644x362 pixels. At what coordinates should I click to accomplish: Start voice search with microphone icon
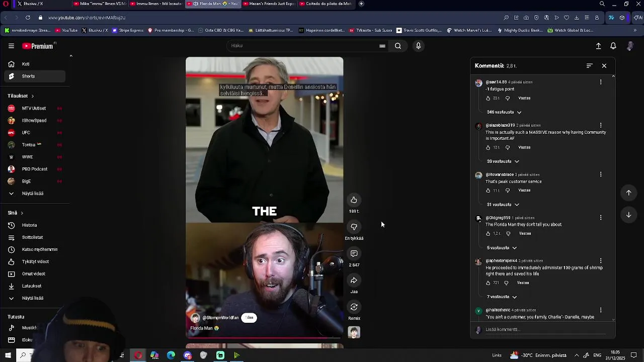(x=418, y=46)
